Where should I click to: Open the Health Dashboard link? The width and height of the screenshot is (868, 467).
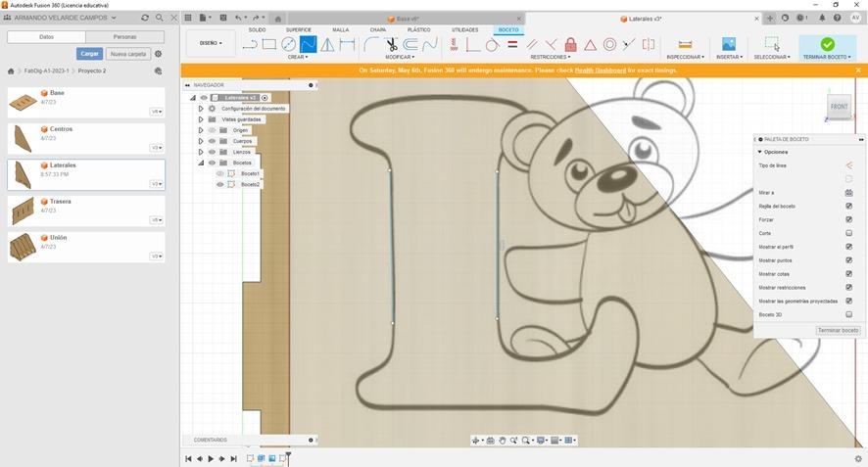click(601, 70)
